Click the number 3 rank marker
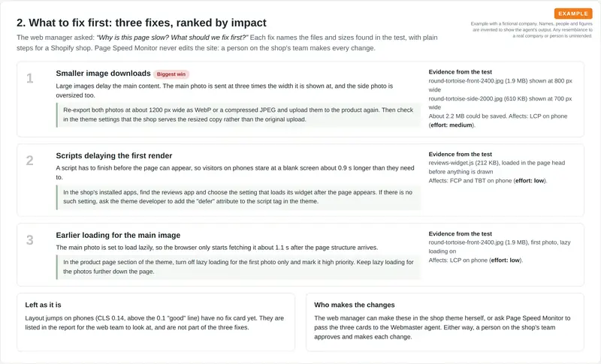The width and height of the screenshot is (601, 364). [29, 240]
